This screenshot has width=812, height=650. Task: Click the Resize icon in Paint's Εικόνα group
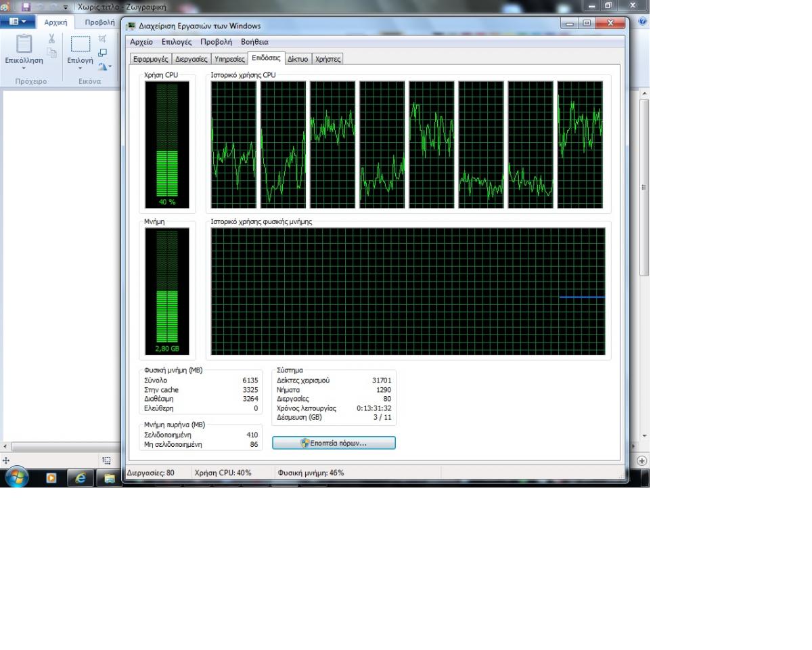[103, 52]
